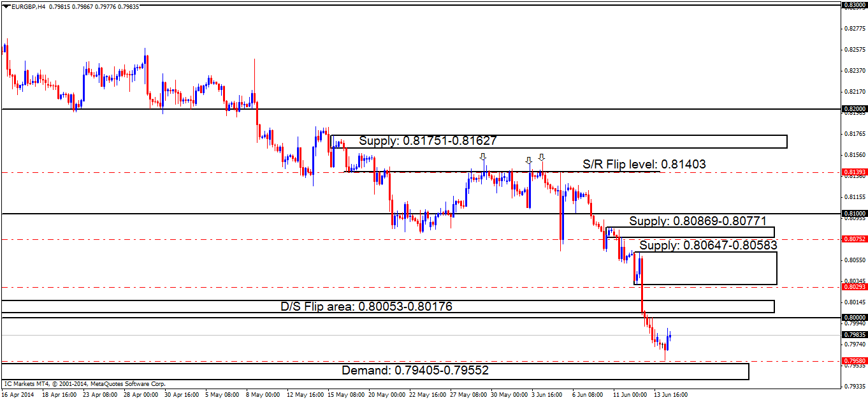The image size is (868, 400).
Task: Click the 0.82370 price scale value
Action: [854, 70]
